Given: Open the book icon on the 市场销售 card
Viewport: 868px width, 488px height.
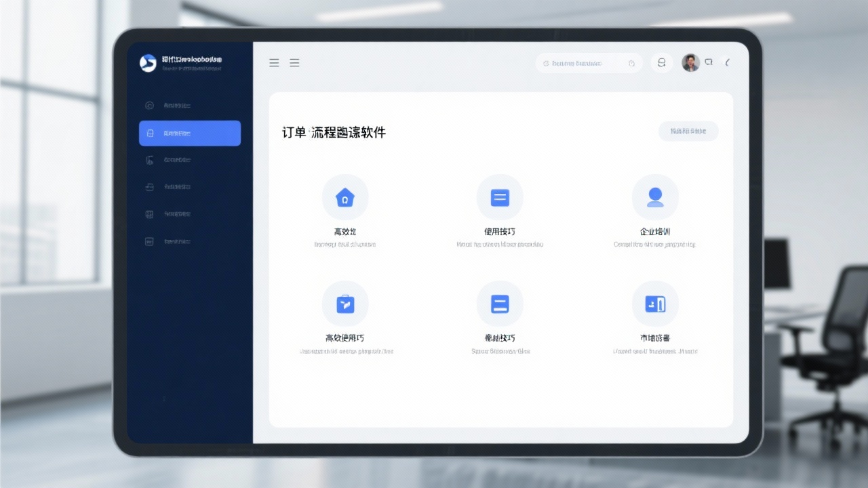Looking at the screenshot, I should [655, 304].
